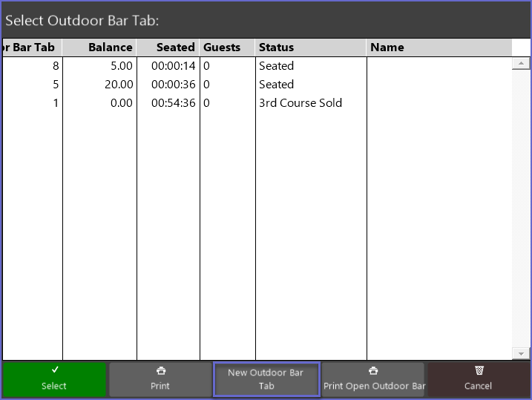Cancel the tab selection dialog
Viewport: 532px width, 400px height.
click(x=478, y=379)
